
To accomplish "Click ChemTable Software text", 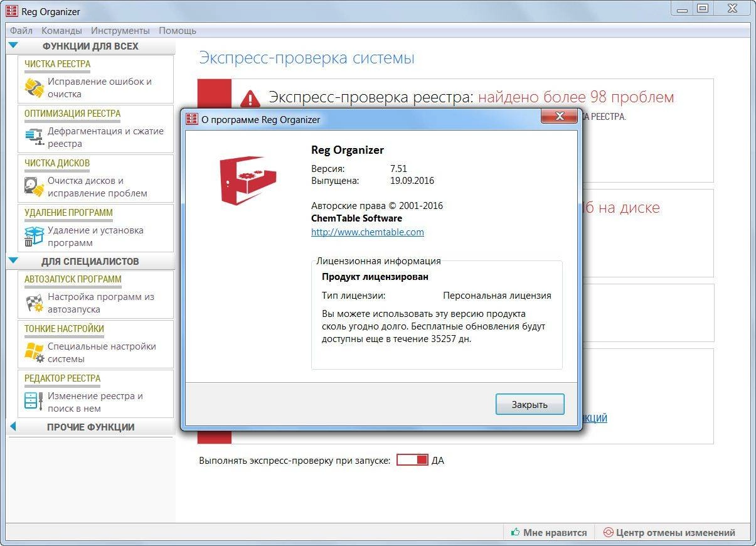I will (x=356, y=218).
